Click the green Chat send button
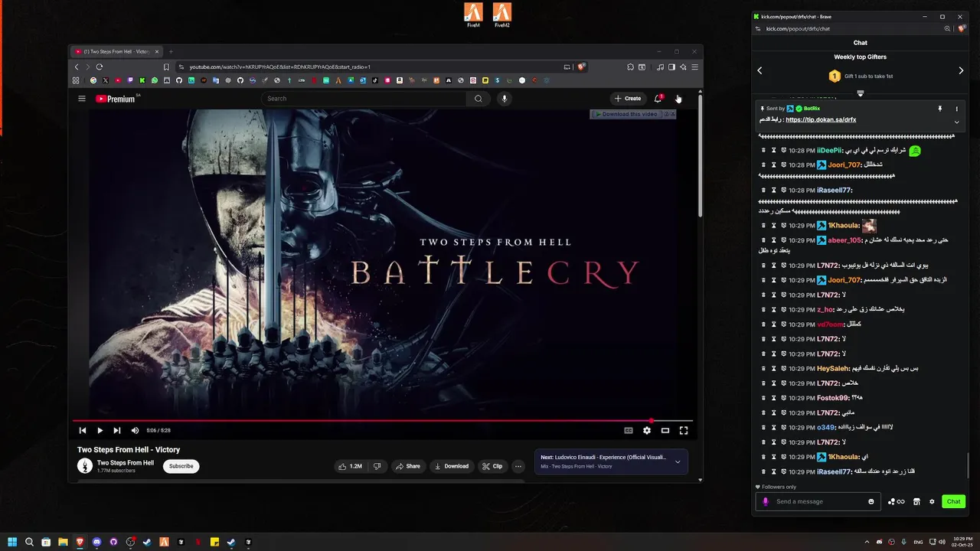 click(x=953, y=502)
